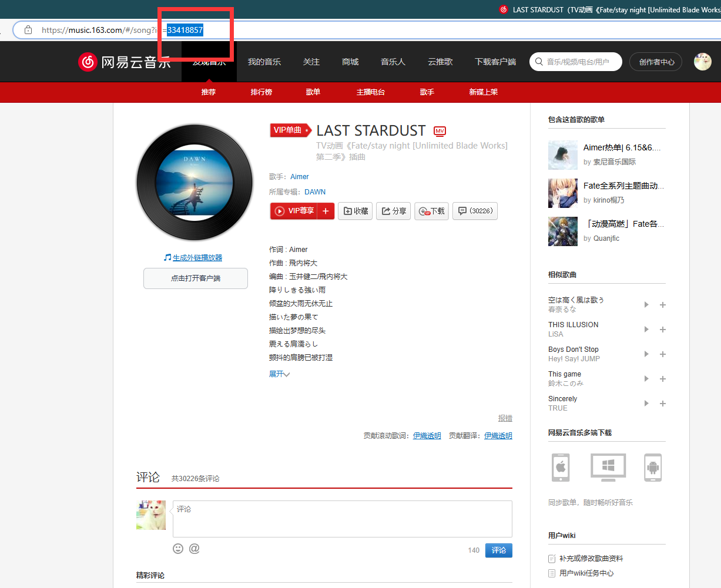721x588 pixels.
Task: Click playlist author Quanjfic
Action: click(x=606, y=238)
